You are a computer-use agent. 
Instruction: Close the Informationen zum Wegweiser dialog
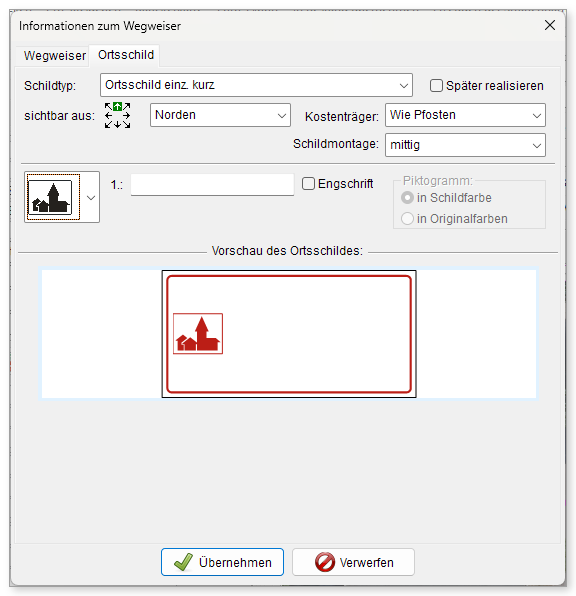550,25
